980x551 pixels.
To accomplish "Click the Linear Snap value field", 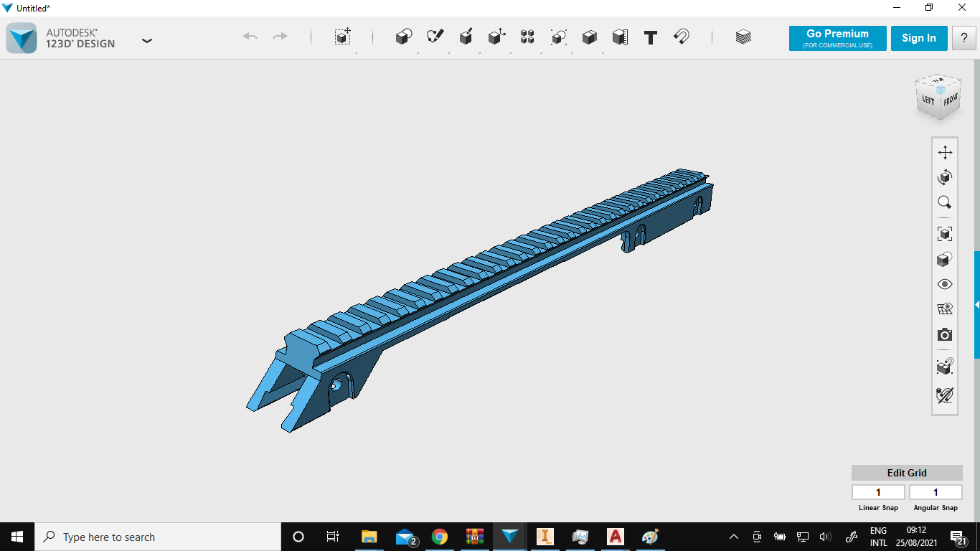I will point(878,492).
